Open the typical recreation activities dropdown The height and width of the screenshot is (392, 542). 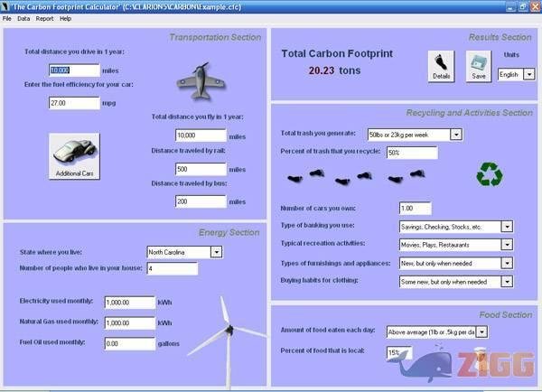507,245
